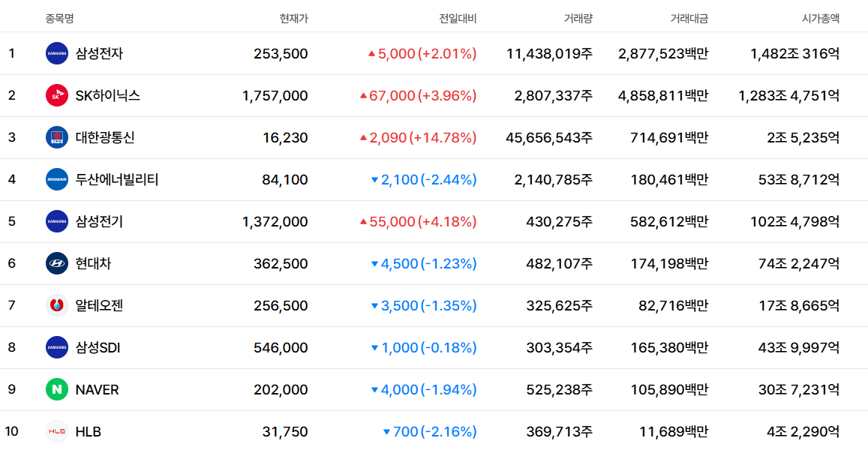Open the HLB stock name link

[88, 432]
